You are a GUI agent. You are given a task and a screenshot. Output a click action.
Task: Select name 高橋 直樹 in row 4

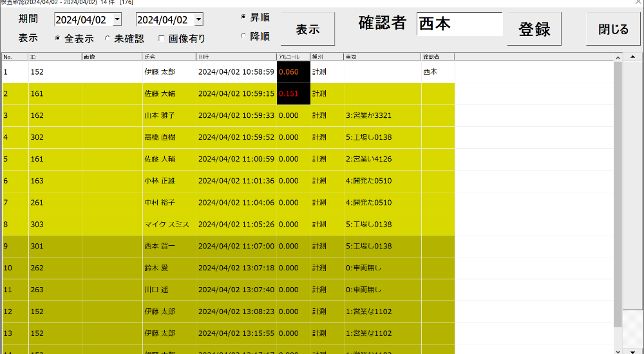click(x=160, y=137)
